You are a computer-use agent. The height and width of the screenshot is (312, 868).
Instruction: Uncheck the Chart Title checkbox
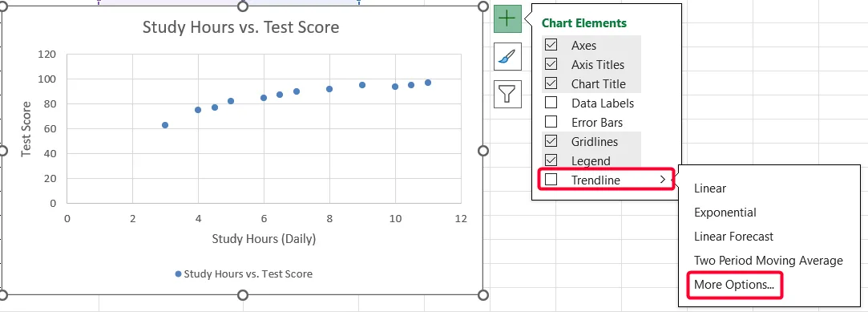[551, 83]
